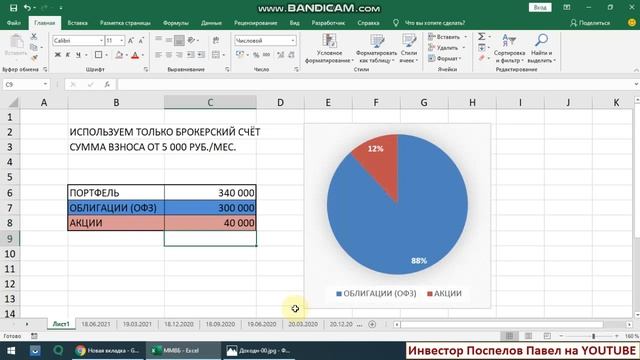Decrease decimal places
This screenshot has width=640, height=360.
point(291,55)
